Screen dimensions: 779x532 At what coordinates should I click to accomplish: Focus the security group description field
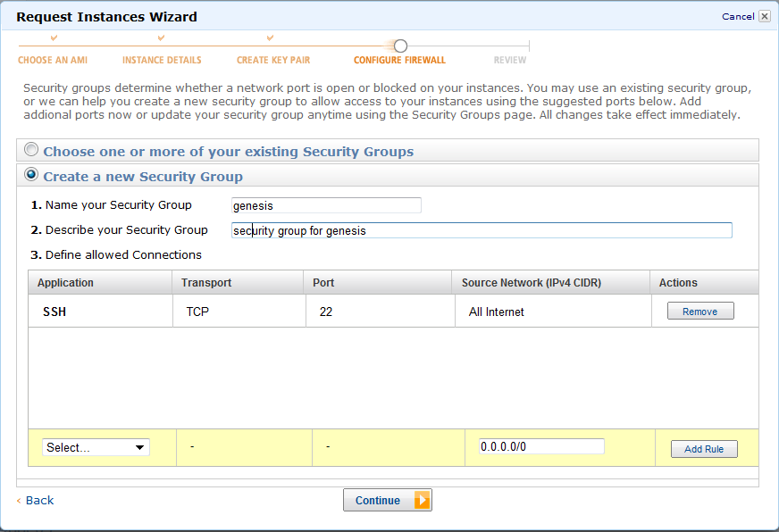point(482,230)
